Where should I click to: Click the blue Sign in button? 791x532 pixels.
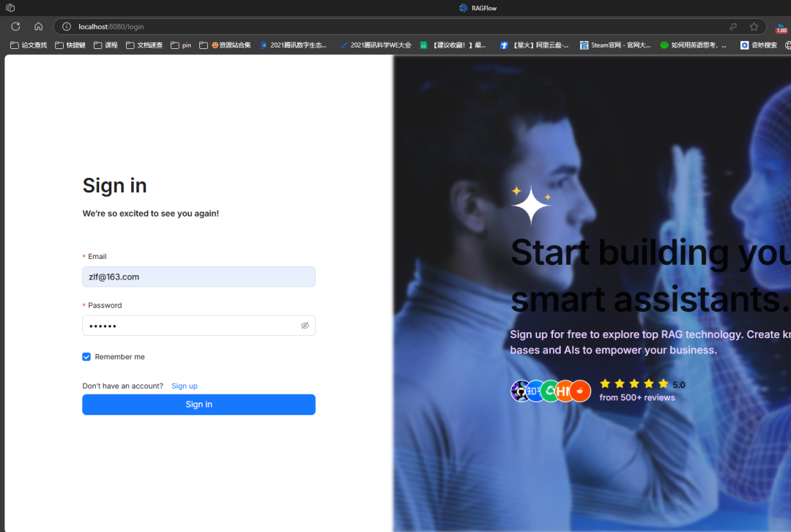point(198,405)
